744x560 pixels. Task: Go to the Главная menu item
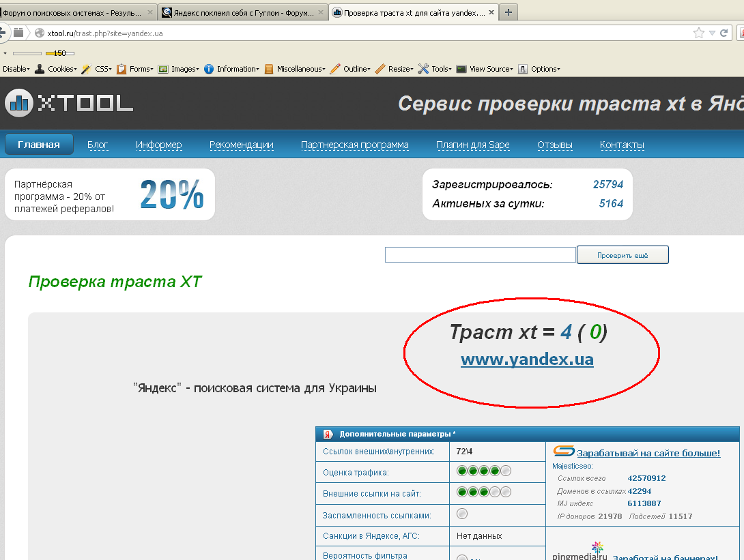[x=39, y=145]
